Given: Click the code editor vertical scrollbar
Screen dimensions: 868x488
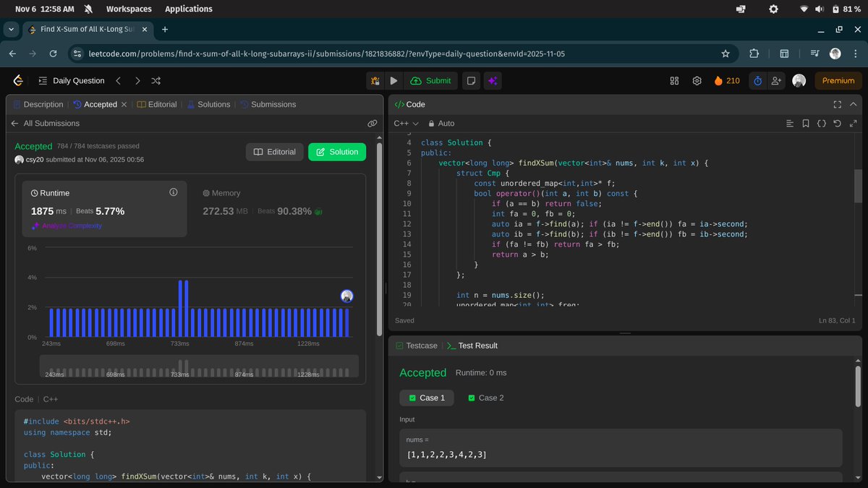Looking at the screenshot, I should (858, 188).
